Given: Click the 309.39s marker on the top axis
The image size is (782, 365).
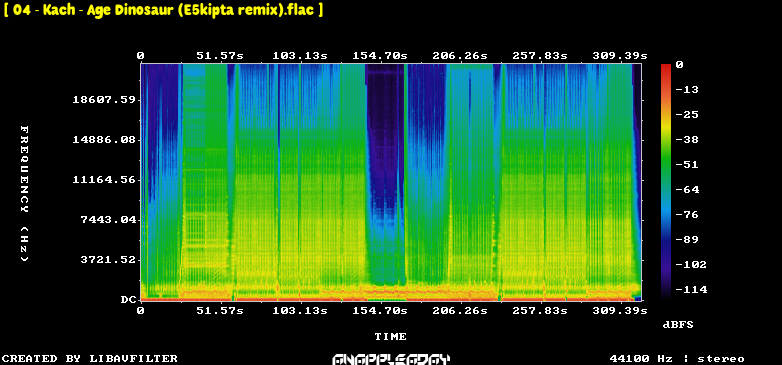Looking at the screenshot, I should 620,56.
